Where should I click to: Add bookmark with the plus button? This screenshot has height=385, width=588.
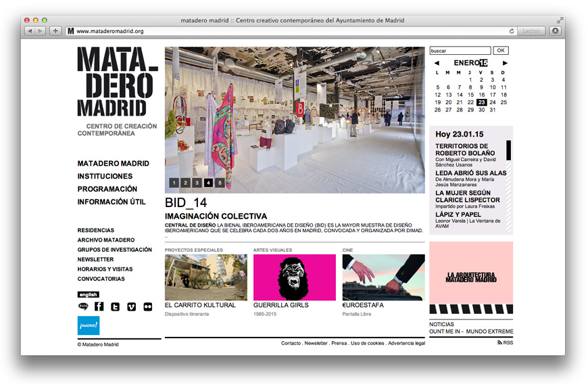pyautogui.click(x=55, y=31)
